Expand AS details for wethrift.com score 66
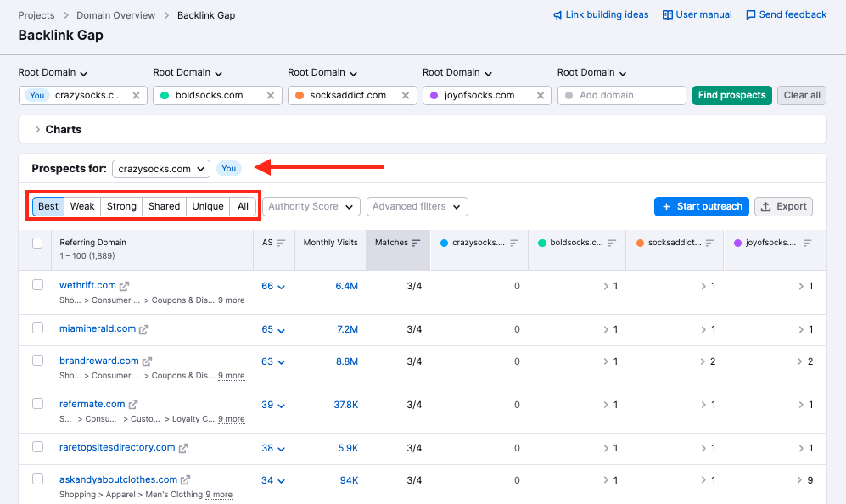Image resolution: width=846 pixels, height=504 pixels. point(281,287)
